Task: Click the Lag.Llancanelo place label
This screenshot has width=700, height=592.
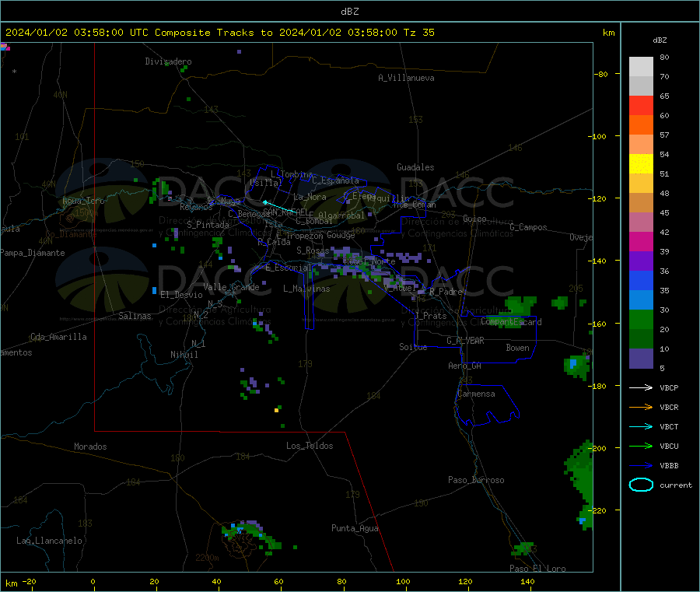Action: tap(49, 541)
